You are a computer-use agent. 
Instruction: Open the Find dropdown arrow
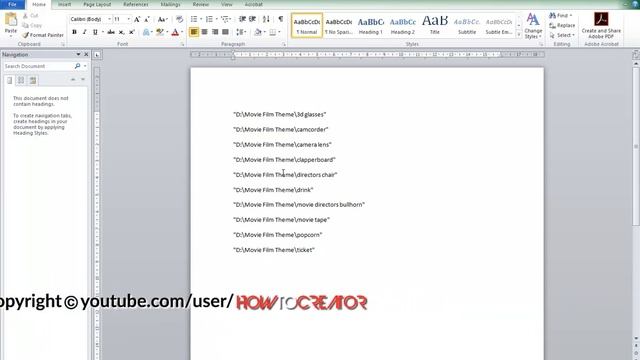[x=571, y=16]
